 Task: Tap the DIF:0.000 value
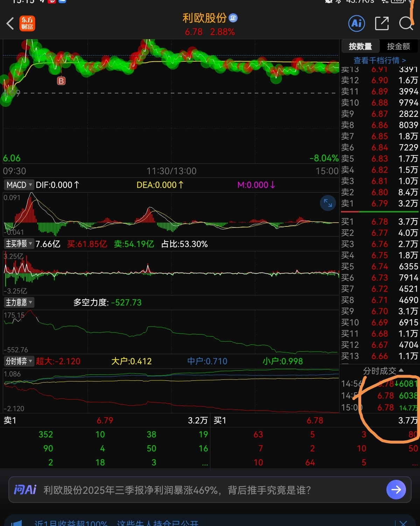point(58,185)
